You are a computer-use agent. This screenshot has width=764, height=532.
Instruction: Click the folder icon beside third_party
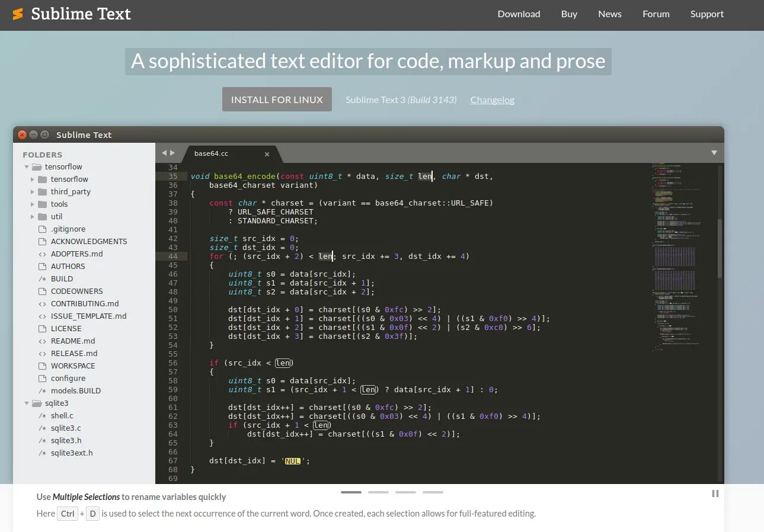42,192
